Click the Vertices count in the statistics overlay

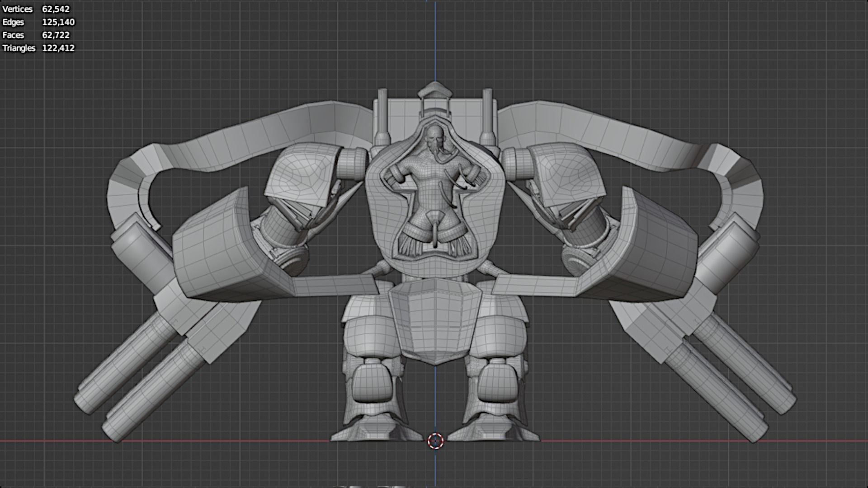point(56,9)
